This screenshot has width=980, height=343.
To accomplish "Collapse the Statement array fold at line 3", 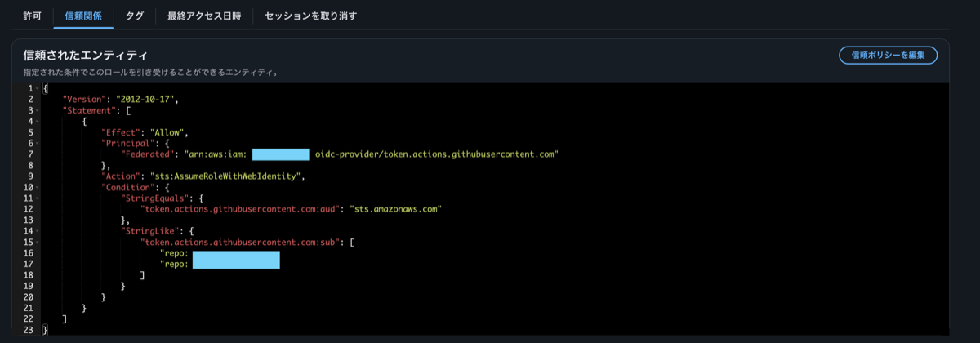I will point(38,109).
